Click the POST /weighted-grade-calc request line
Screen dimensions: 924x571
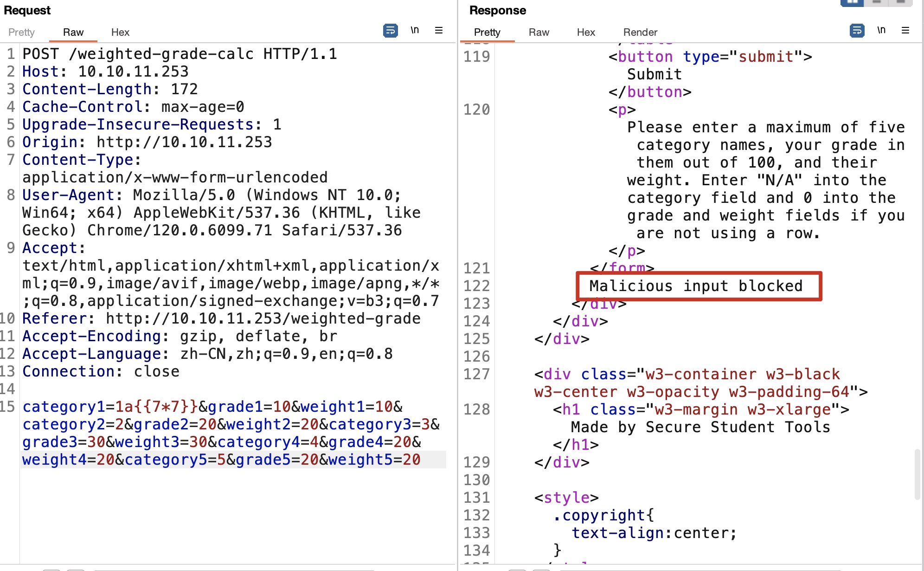tap(180, 54)
